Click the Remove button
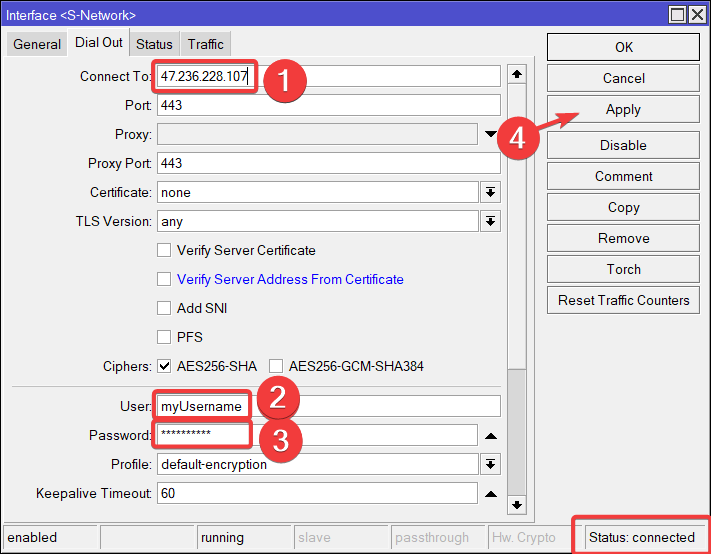The width and height of the screenshot is (711, 554). tap(623, 238)
